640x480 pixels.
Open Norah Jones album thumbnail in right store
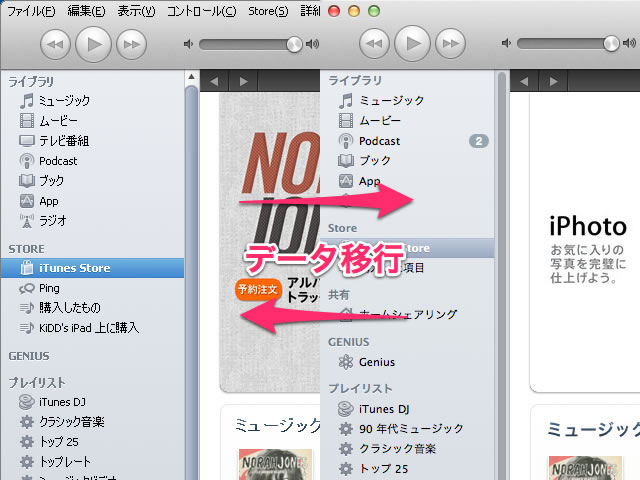[x=585, y=468]
